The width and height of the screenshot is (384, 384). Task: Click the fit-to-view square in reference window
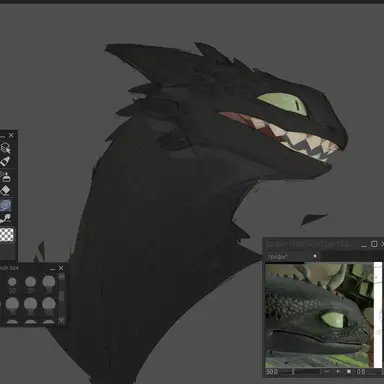(349, 371)
